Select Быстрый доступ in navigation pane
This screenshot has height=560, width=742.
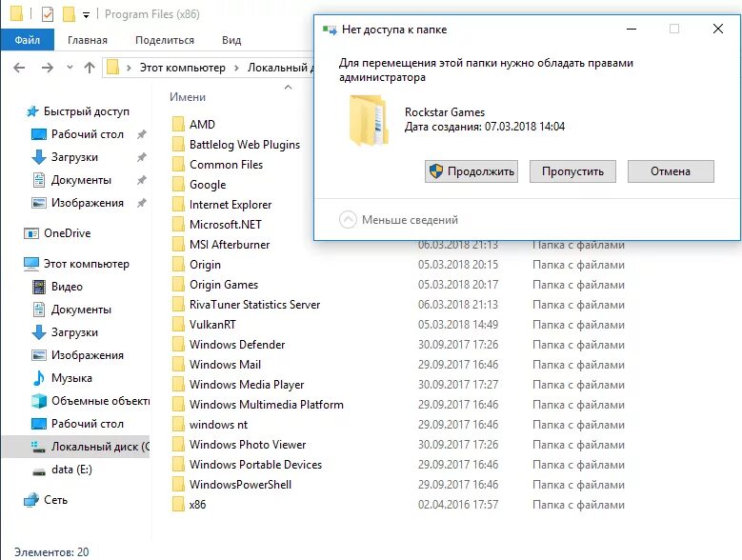coord(86,111)
